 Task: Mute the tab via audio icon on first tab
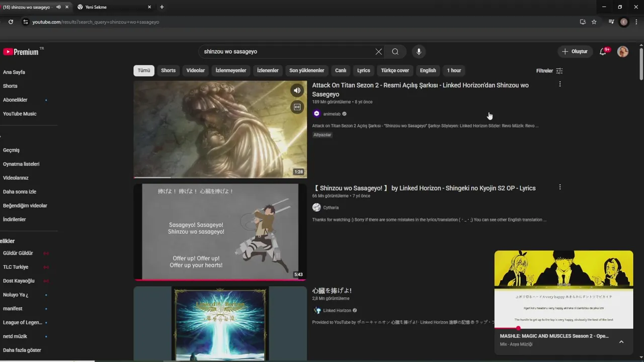(58, 7)
